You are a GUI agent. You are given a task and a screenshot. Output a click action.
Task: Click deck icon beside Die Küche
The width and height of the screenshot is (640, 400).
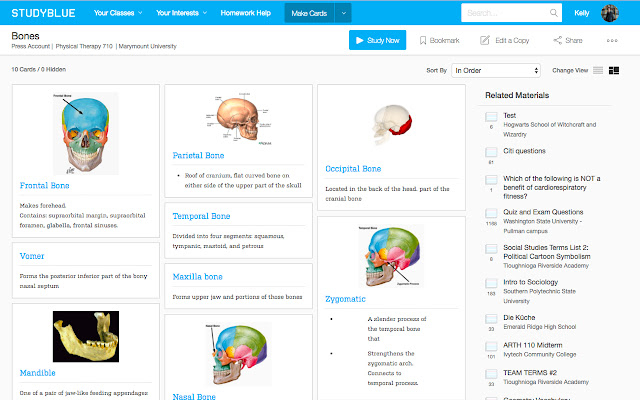pyautogui.click(x=491, y=319)
